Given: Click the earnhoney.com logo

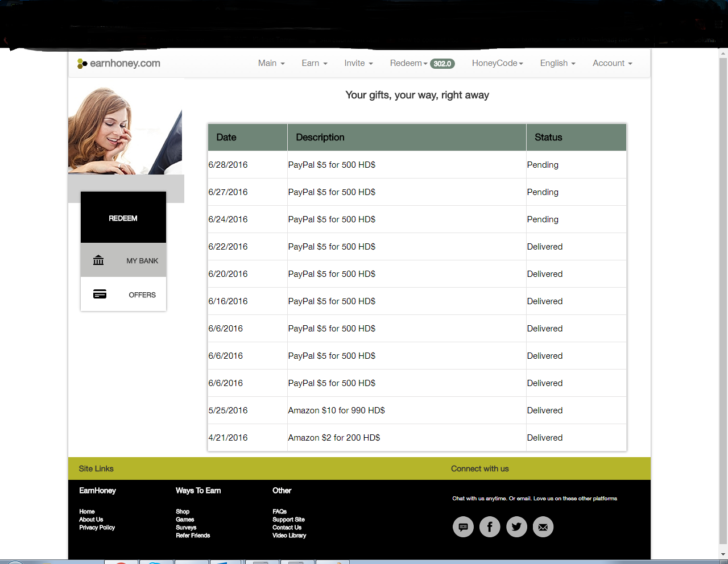Looking at the screenshot, I should [119, 63].
